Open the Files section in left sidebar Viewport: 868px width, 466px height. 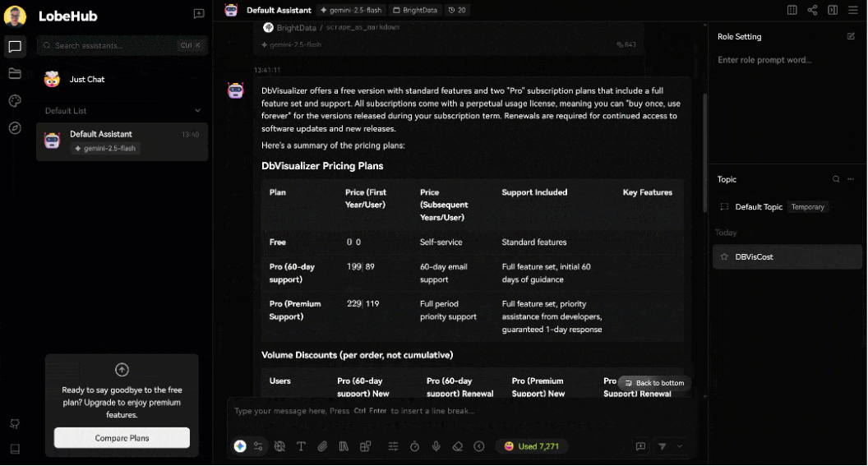coord(14,74)
